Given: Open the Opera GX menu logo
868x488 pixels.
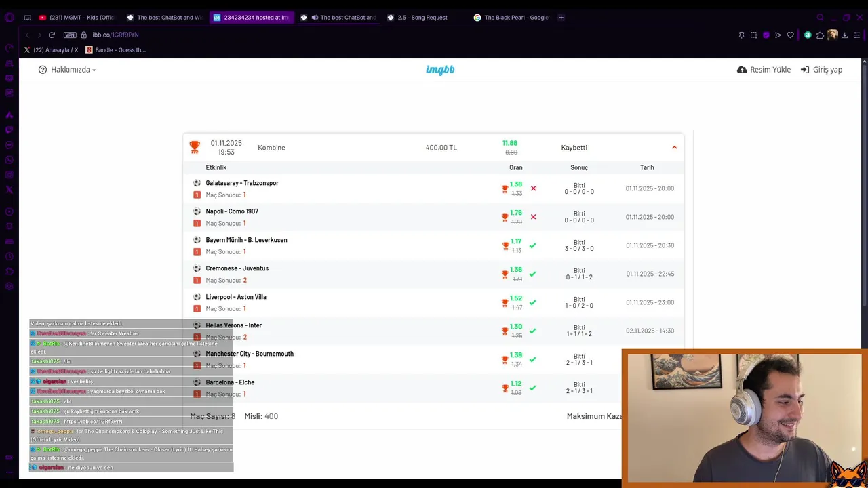Looking at the screenshot, I should [9, 17].
